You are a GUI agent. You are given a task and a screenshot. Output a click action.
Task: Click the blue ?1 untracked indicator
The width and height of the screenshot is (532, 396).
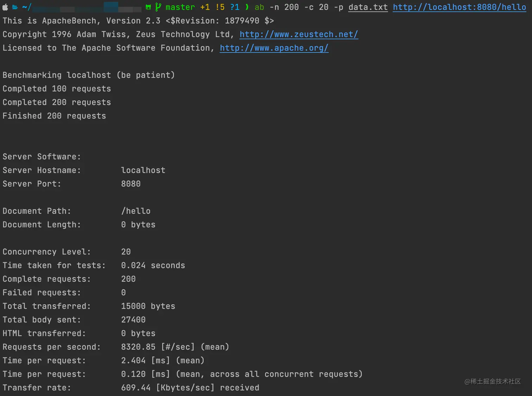(235, 7)
